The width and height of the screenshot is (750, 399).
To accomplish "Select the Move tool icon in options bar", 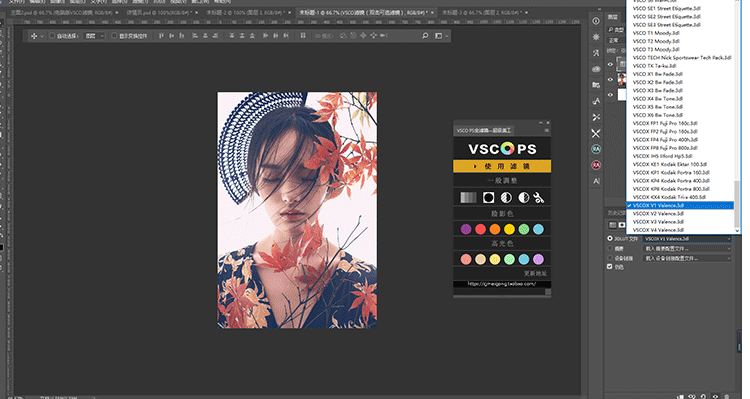I will [x=34, y=36].
